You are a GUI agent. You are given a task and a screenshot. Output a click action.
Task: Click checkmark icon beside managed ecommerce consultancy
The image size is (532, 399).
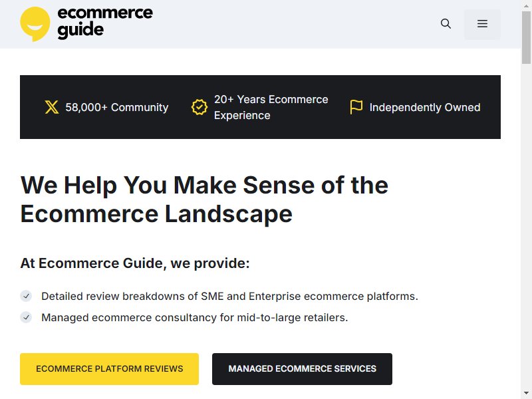[26, 317]
